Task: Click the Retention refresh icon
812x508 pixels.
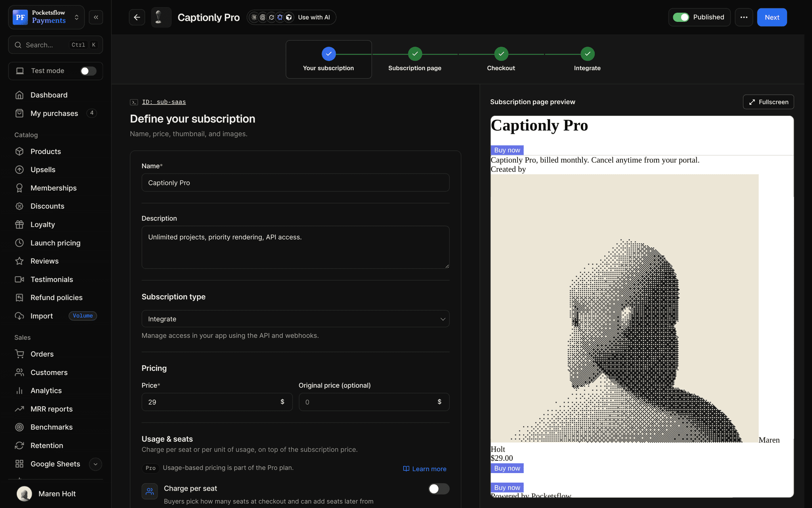Action: click(19, 445)
